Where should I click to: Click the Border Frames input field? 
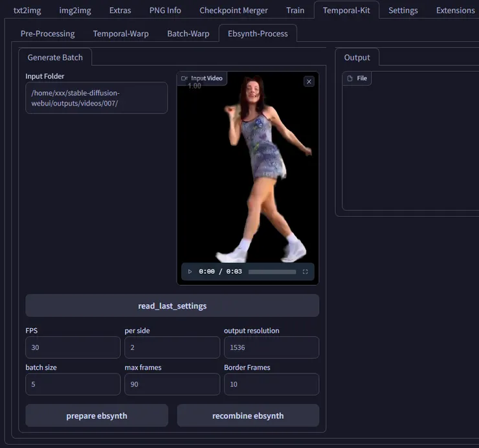(x=271, y=385)
